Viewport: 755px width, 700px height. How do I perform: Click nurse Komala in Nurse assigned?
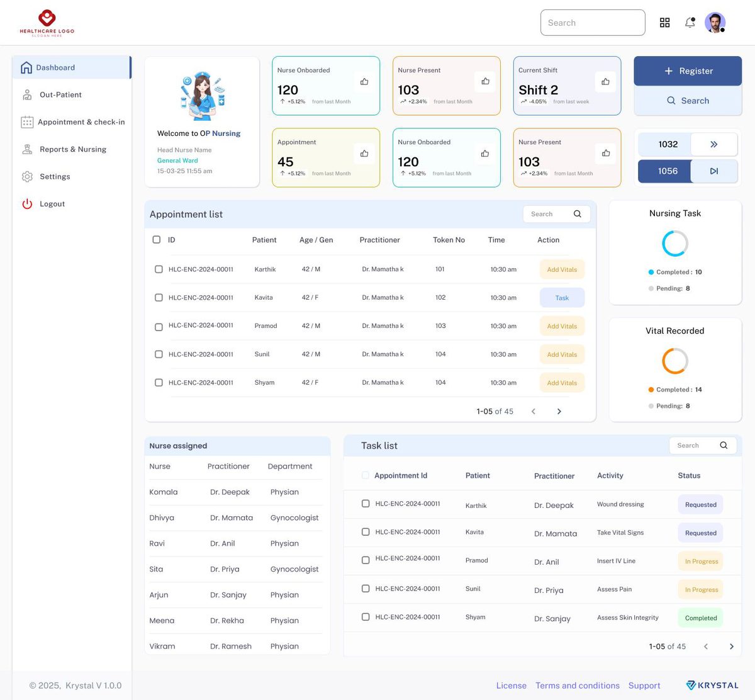coord(164,492)
